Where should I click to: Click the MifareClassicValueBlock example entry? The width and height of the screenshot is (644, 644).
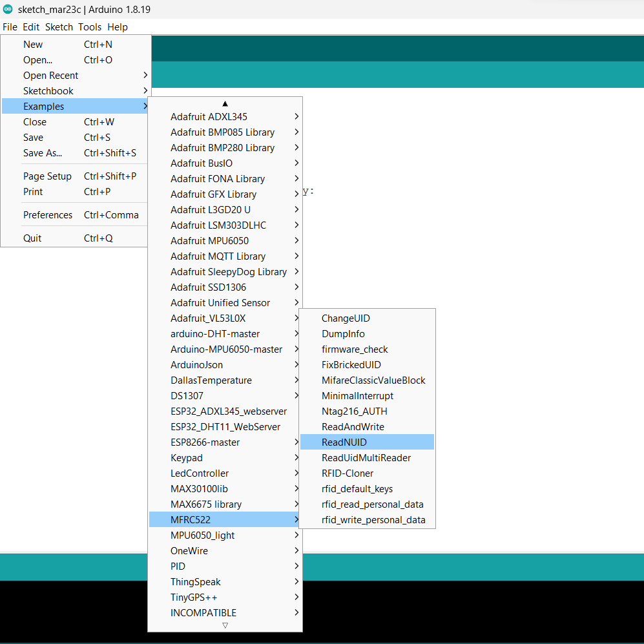(x=373, y=380)
